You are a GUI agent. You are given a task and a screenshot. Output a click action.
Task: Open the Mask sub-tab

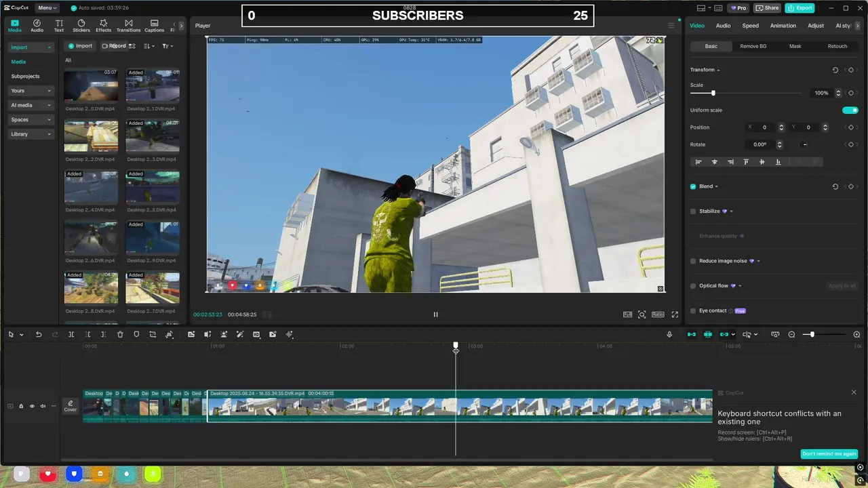795,46
